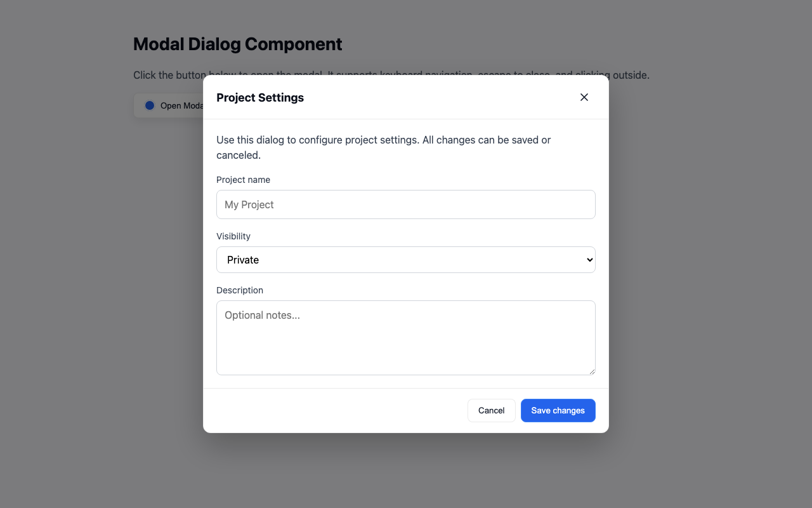Viewport: 812px width, 508px height.
Task: Click the Open Modal button behind the dialog
Action: point(171,105)
